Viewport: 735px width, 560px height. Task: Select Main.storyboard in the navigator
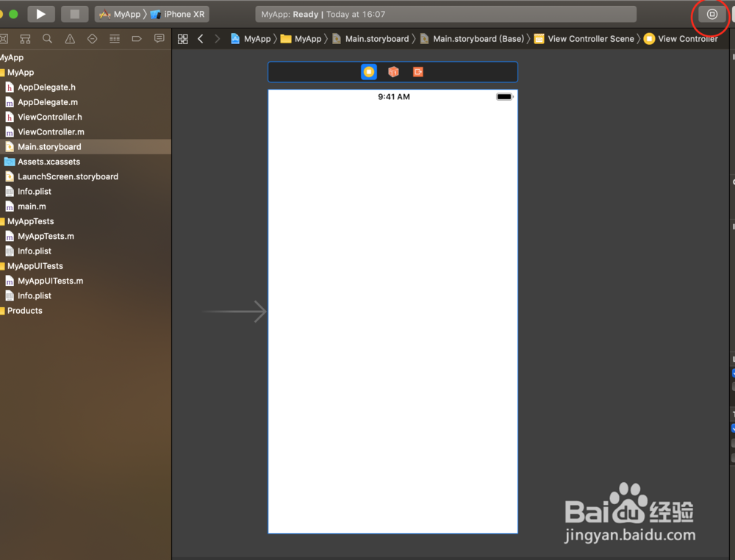pos(85,147)
